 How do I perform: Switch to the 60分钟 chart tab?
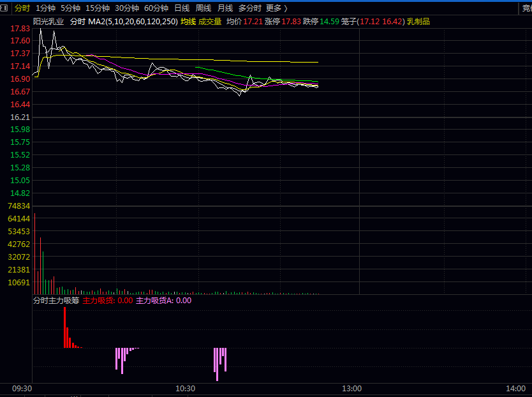tap(156, 8)
